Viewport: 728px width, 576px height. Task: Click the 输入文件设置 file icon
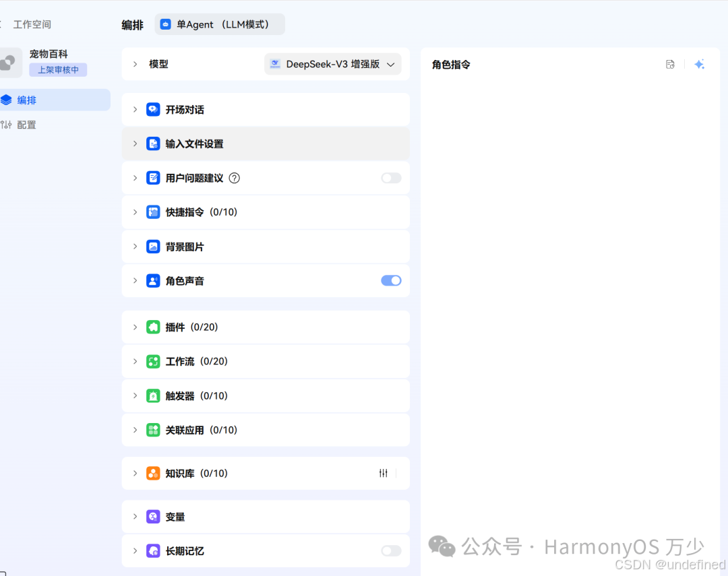coord(153,144)
